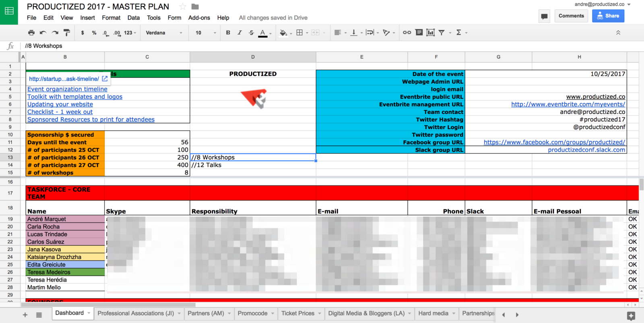Open the Explore button
Image resolution: width=644 pixels, height=323 pixels.
631,316
